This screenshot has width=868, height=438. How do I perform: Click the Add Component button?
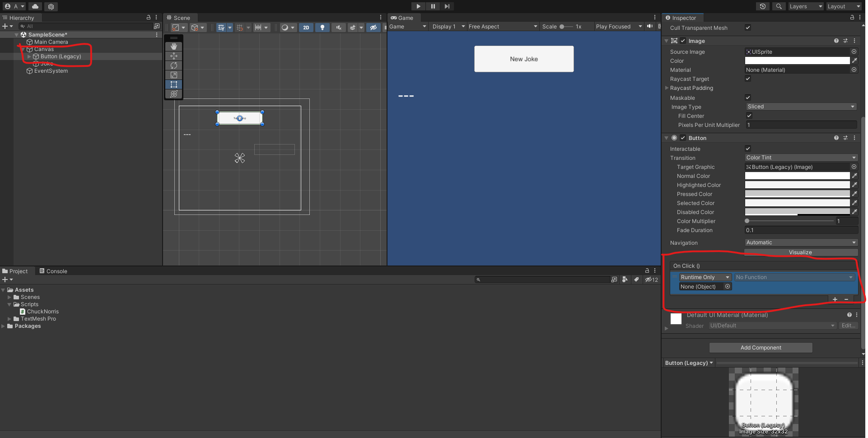tap(761, 348)
